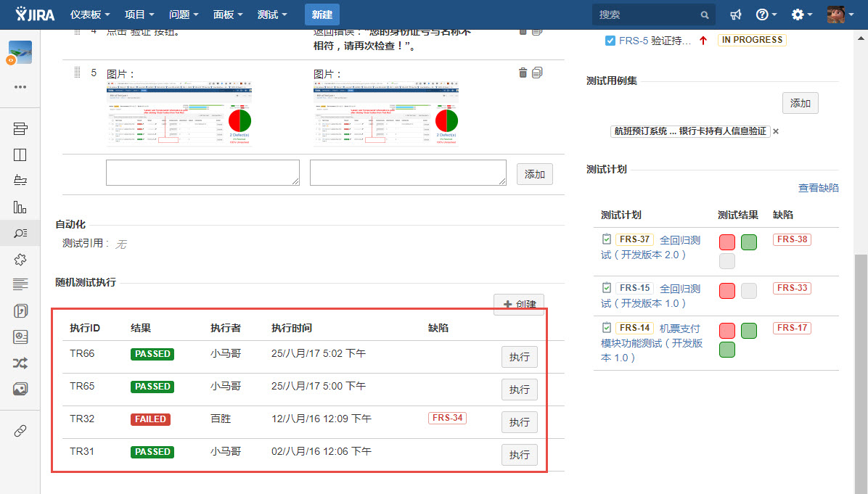Open the issues search icon in sidebar

click(x=20, y=234)
